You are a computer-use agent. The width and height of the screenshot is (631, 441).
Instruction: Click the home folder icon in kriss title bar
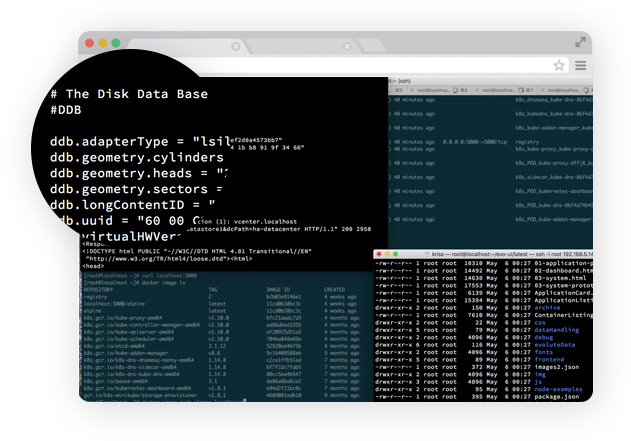point(427,254)
